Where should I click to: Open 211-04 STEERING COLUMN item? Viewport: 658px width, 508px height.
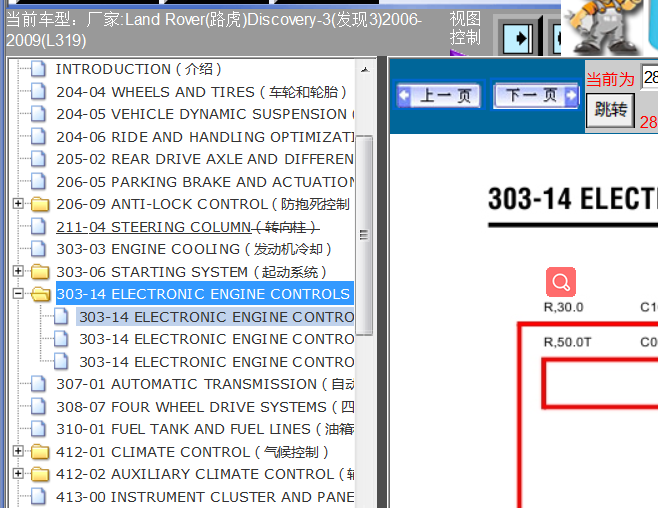click(x=188, y=227)
